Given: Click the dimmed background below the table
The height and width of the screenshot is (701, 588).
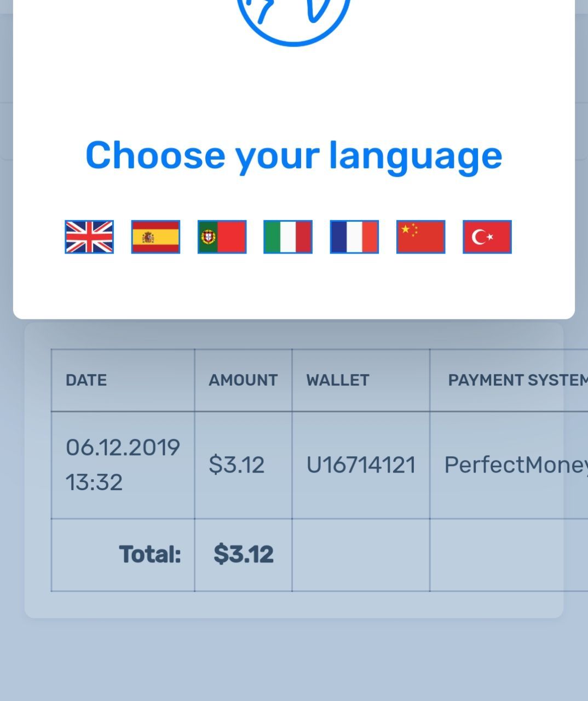Looking at the screenshot, I should [x=293, y=663].
